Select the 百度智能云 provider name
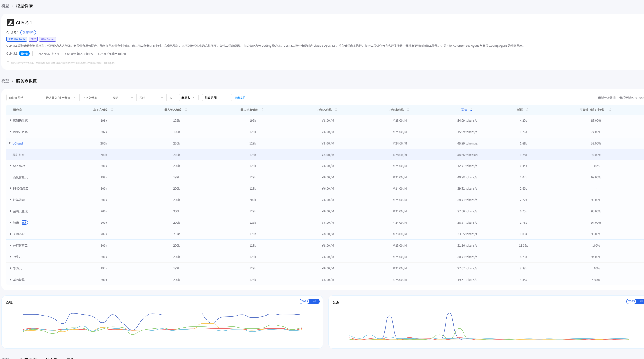 point(20,177)
